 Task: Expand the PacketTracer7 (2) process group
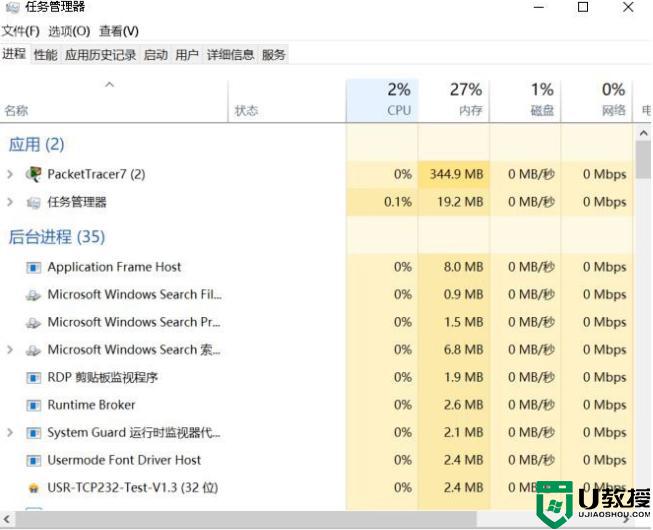(x=10, y=174)
